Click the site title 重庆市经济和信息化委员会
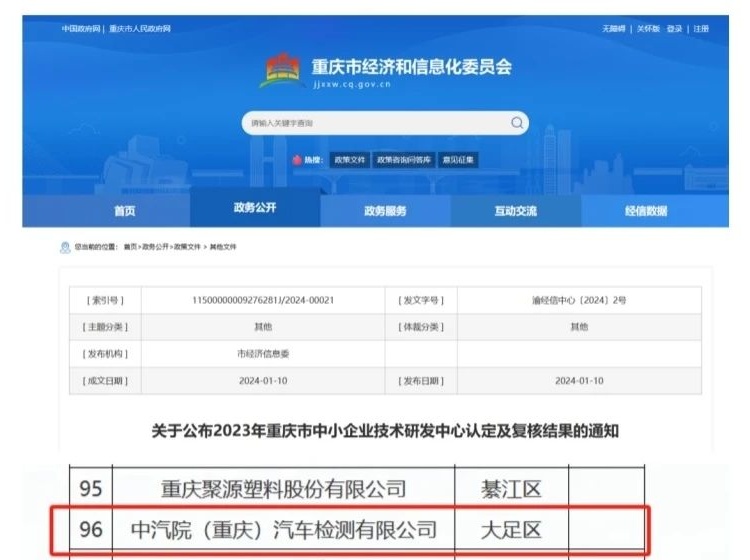Viewport: 750px width, 560px height. pos(411,66)
